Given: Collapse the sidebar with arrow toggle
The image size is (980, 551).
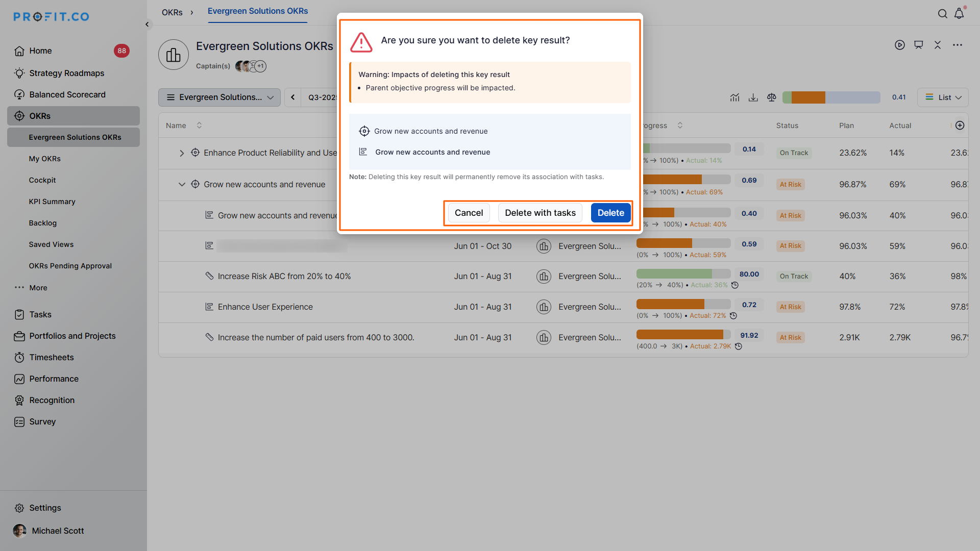Looking at the screenshot, I should (x=147, y=24).
